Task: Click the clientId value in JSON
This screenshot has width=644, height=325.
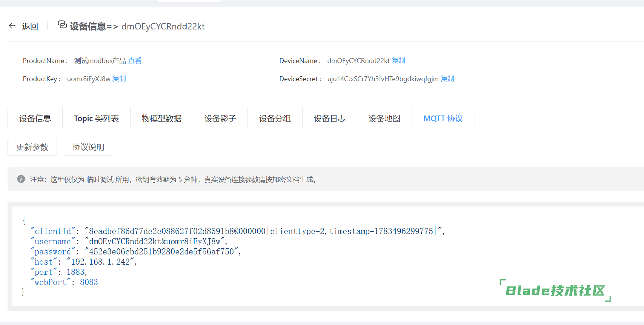Action: tap(263, 231)
